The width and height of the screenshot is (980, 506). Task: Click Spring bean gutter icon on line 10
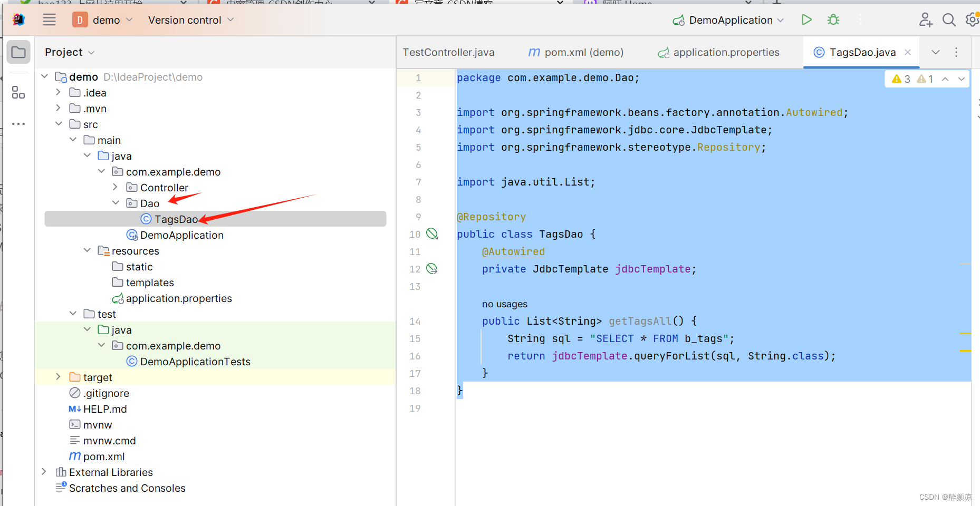click(x=432, y=233)
